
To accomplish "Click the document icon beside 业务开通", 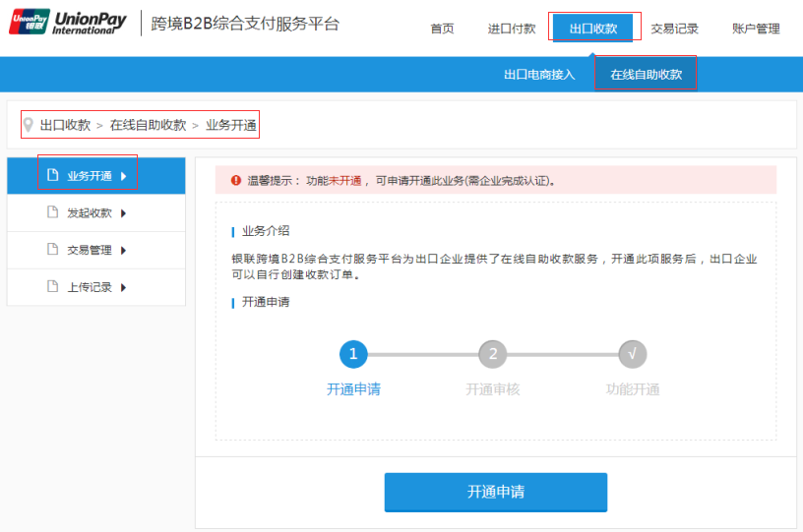I will [x=53, y=176].
